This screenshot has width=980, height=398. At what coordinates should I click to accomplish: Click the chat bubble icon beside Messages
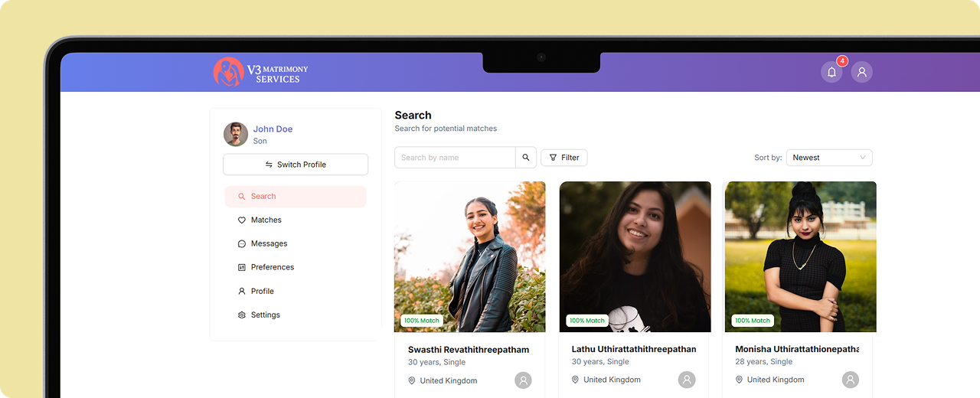242,244
